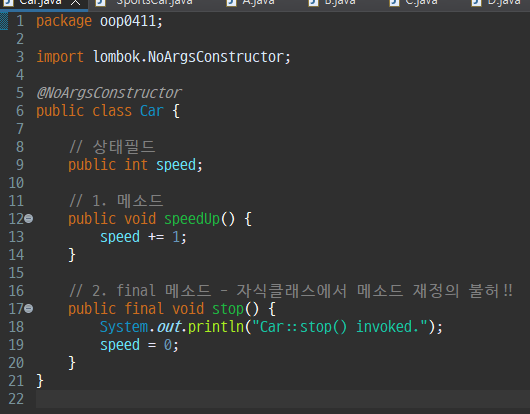
Task: Click the 'println' method call
Action: tap(216, 327)
